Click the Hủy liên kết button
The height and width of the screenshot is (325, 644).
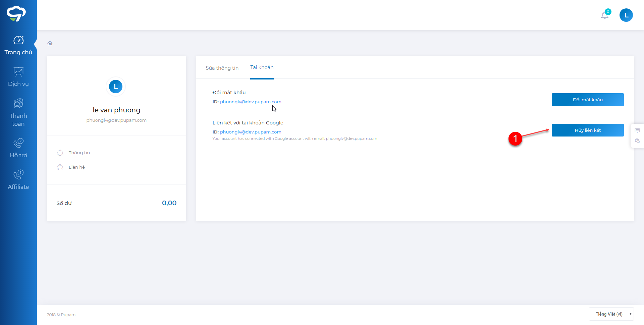588,130
